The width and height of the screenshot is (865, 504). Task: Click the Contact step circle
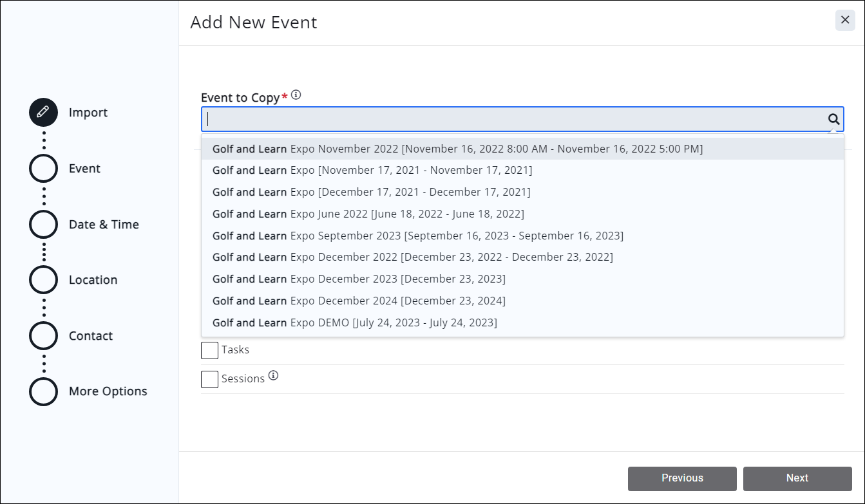(43, 335)
